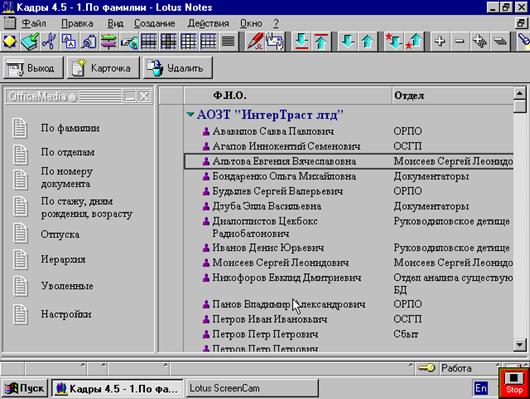The width and height of the screenshot is (530, 399).
Task: Click the En language indicator in tray
Action: coord(481,388)
